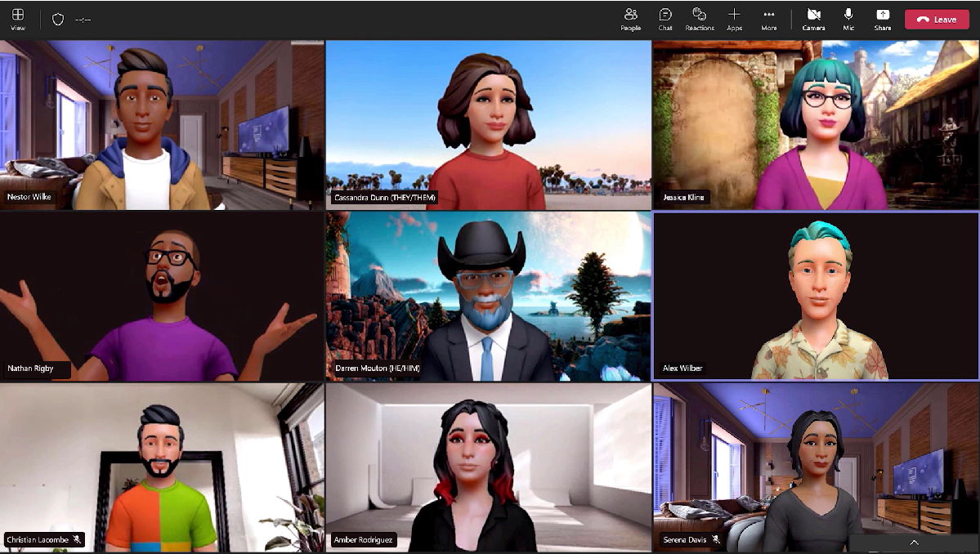
Task: Click the meeting timer display
Action: click(x=83, y=20)
